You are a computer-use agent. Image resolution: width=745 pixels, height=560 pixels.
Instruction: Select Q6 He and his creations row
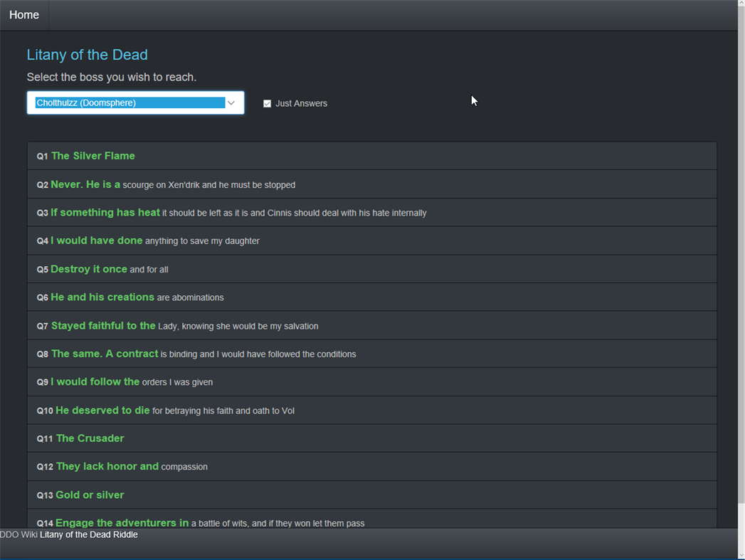click(x=372, y=297)
